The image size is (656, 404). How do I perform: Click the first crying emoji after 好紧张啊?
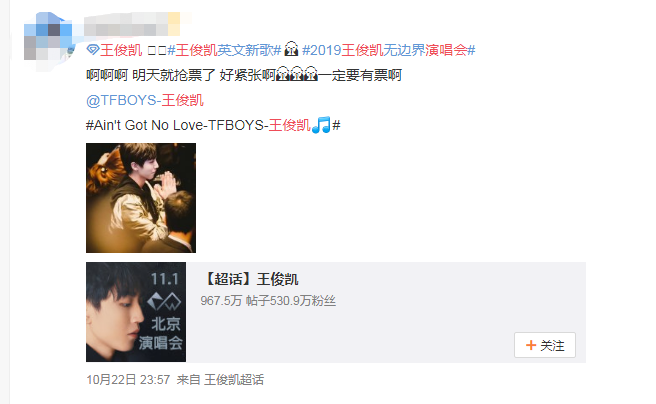point(283,74)
